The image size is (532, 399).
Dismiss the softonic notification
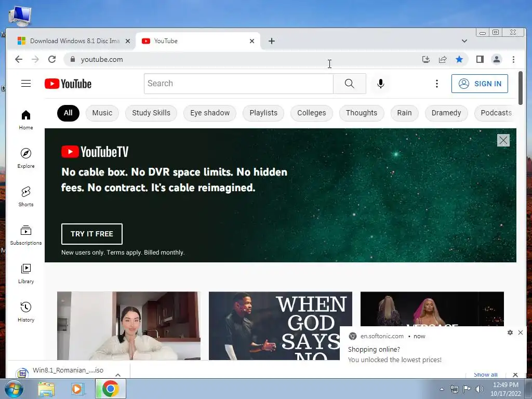click(x=521, y=332)
